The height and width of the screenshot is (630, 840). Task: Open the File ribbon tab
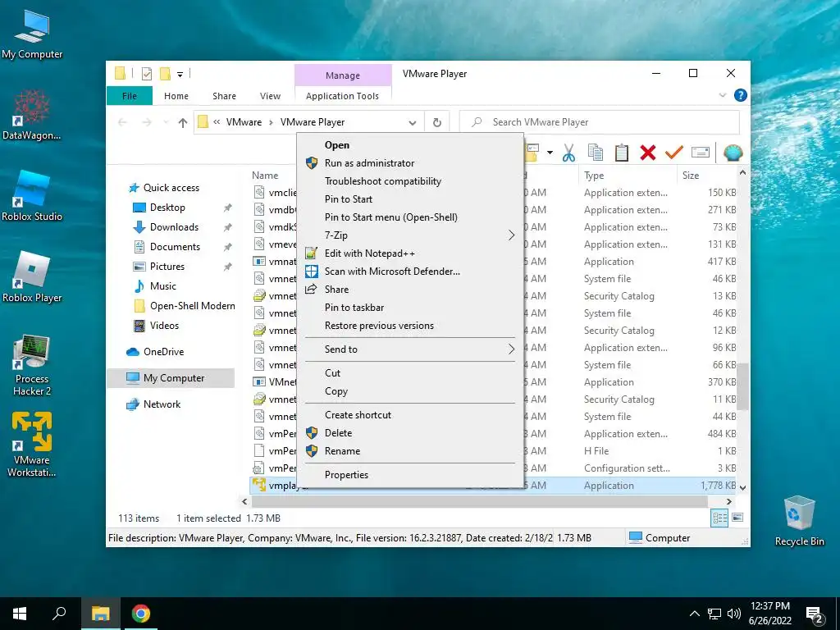129,96
